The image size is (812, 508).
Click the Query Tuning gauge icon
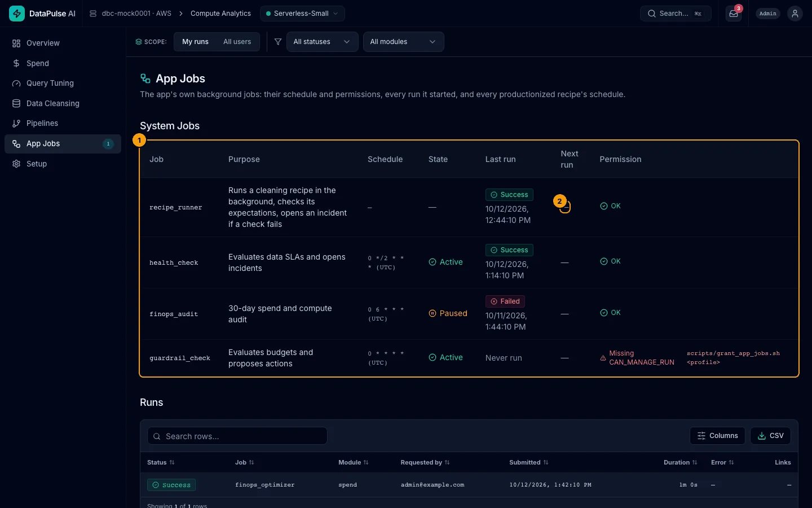click(16, 84)
